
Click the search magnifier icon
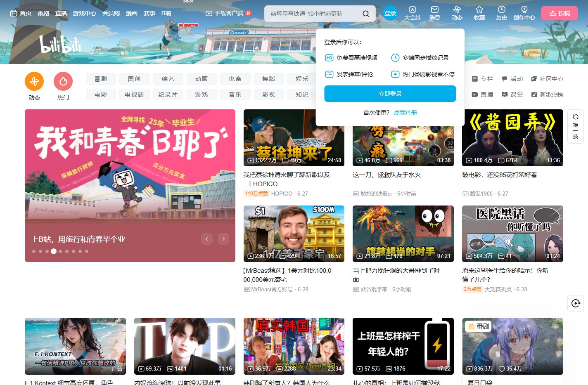[x=366, y=14]
